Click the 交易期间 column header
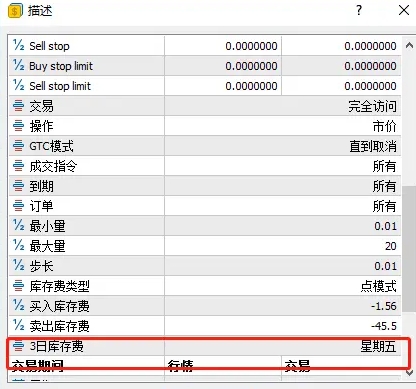 click(38, 366)
